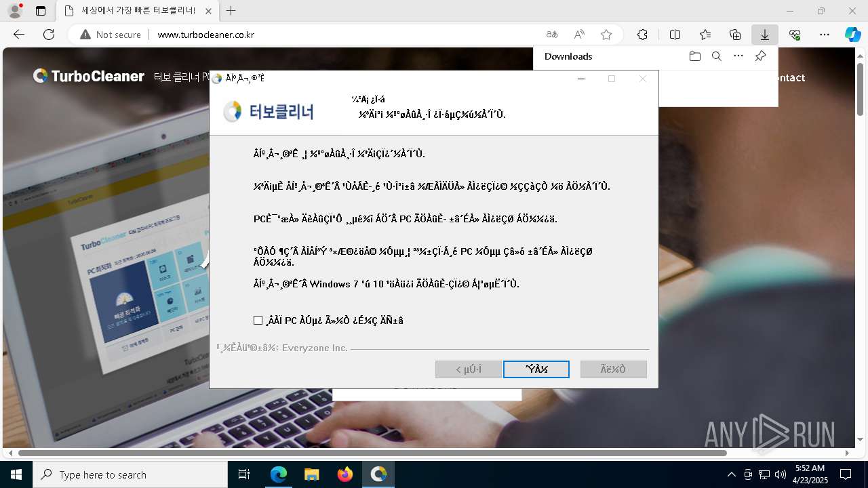
Task: Open Microsoft Edge from taskbar
Action: pos(279,474)
